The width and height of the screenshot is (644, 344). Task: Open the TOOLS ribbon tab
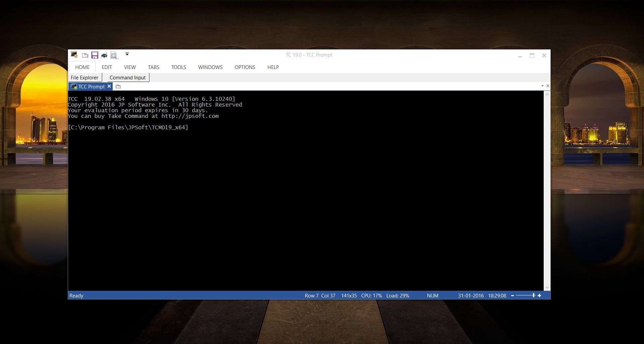click(178, 67)
